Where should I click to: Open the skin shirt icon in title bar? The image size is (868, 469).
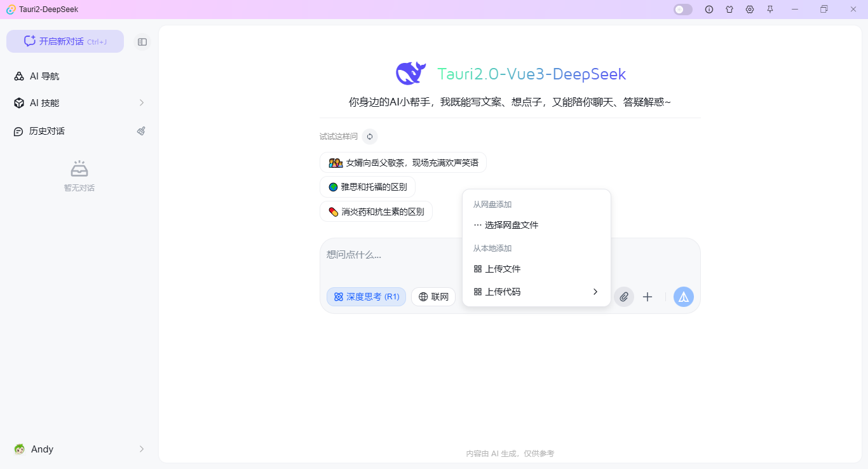pos(729,10)
